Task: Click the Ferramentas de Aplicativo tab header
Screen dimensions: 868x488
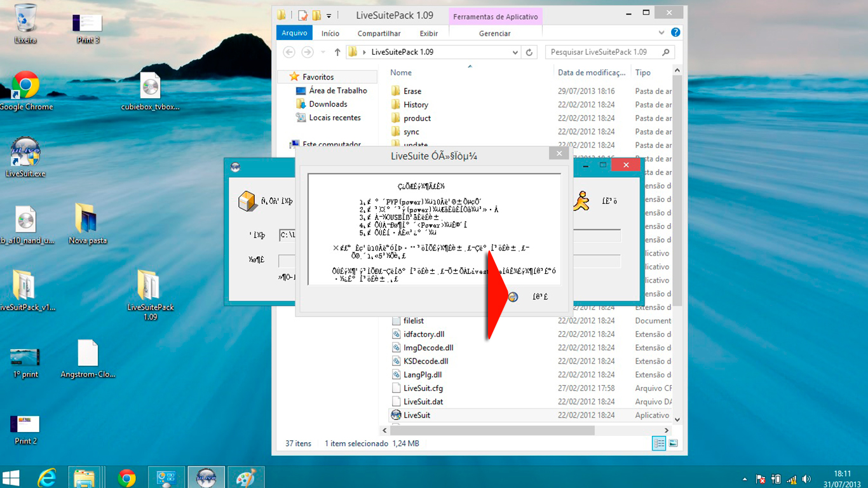Action: tap(496, 17)
